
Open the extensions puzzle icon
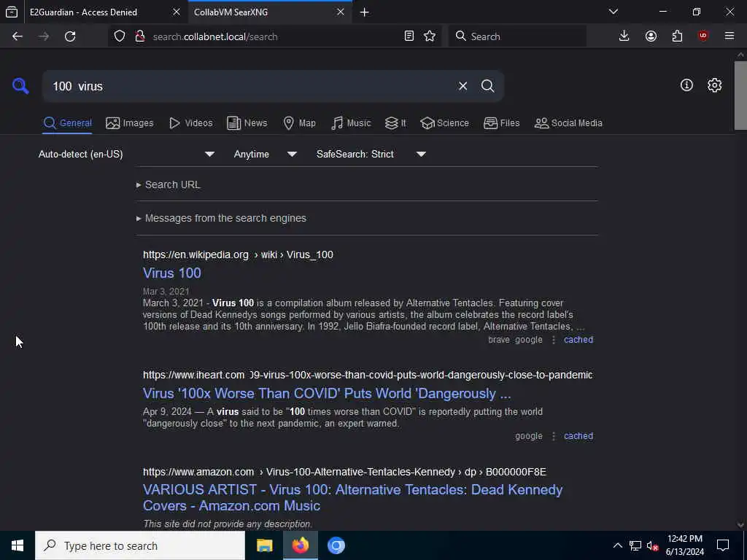[677, 36]
